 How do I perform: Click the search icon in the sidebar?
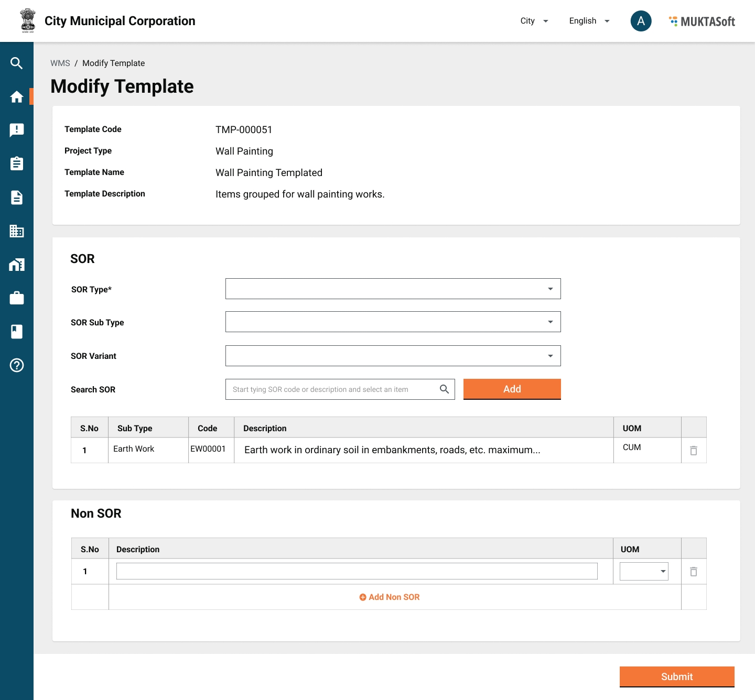coord(17,63)
